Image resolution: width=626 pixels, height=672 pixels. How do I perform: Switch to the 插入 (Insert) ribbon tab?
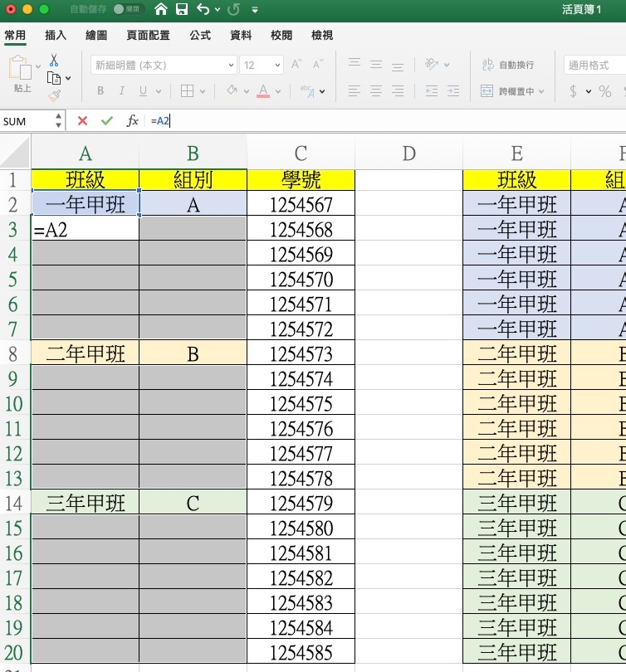[x=56, y=36]
